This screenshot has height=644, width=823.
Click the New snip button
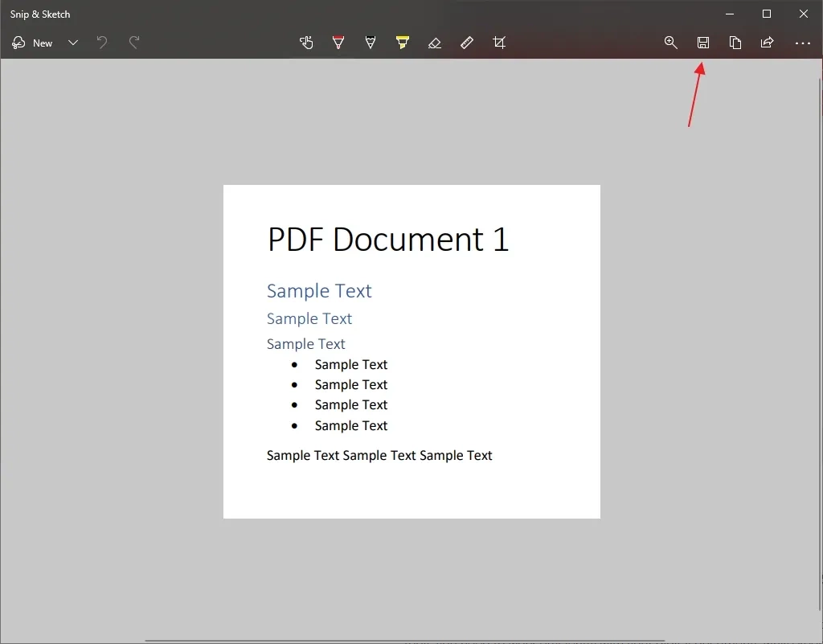pyautogui.click(x=32, y=43)
